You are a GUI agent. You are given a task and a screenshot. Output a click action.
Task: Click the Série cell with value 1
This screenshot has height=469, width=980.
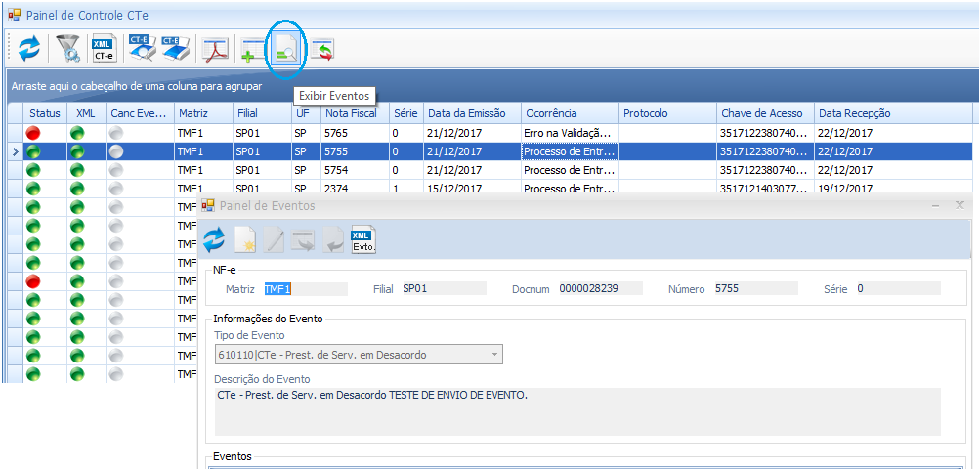pyautogui.click(x=406, y=189)
